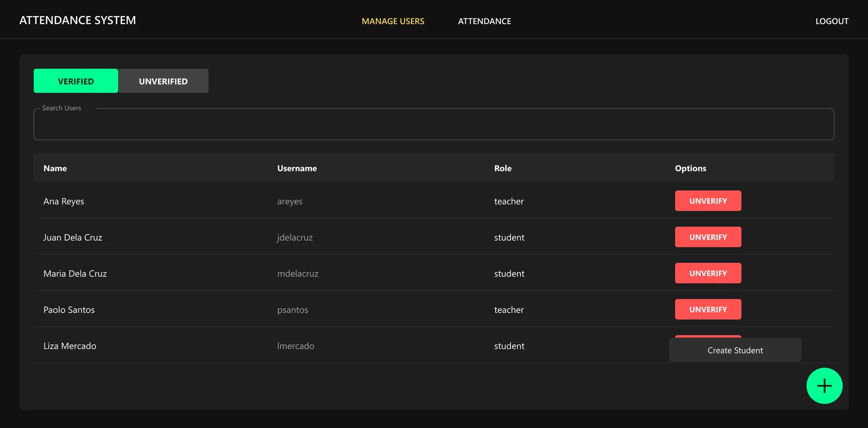Switch to the Verified tab
The width and height of the screenshot is (868, 428).
coord(76,81)
